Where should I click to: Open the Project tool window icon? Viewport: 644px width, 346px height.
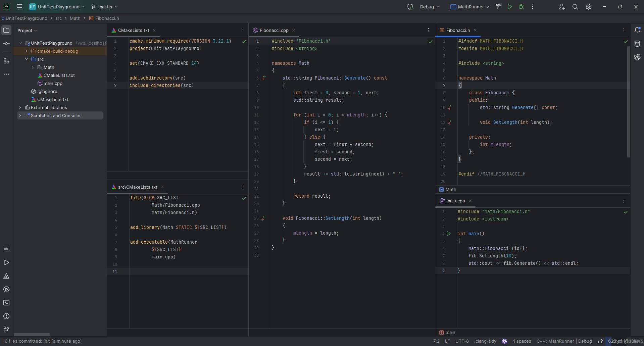(6, 31)
